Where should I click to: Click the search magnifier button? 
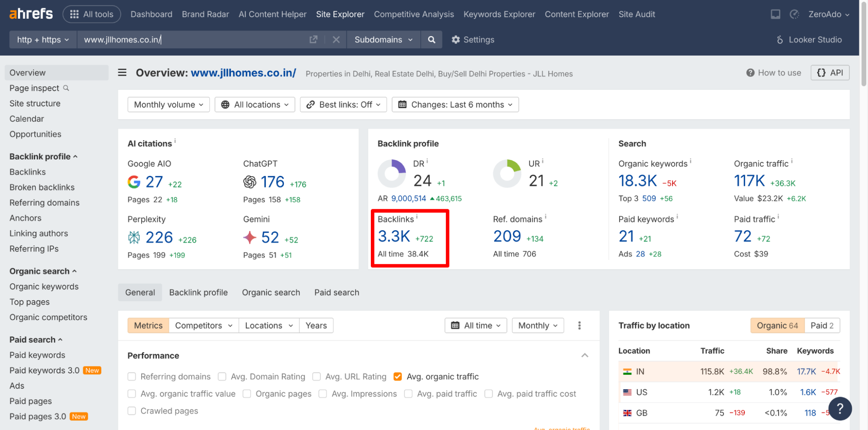click(431, 40)
